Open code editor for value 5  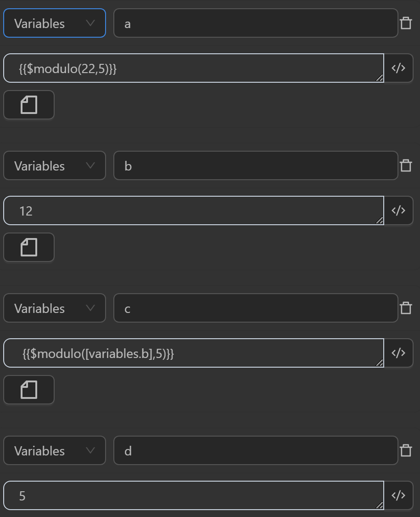click(x=398, y=495)
